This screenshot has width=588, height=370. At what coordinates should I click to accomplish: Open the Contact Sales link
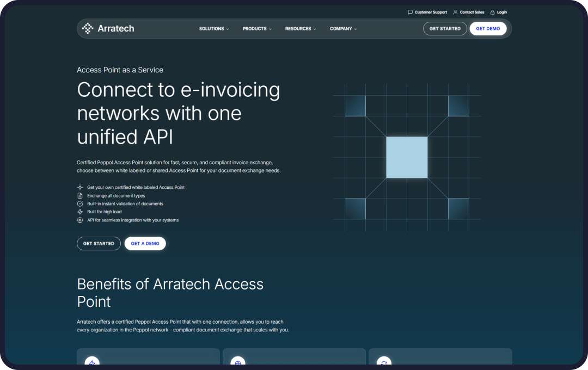(x=468, y=13)
